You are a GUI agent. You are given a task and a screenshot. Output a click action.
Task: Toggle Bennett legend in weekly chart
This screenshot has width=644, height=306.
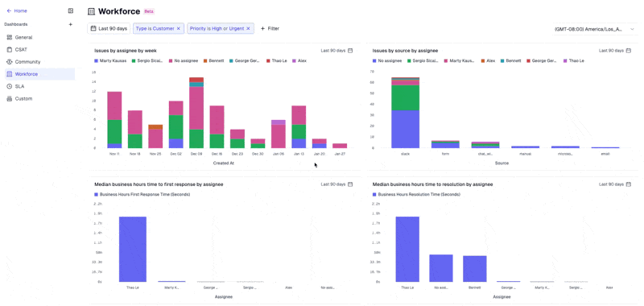click(x=213, y=60)
